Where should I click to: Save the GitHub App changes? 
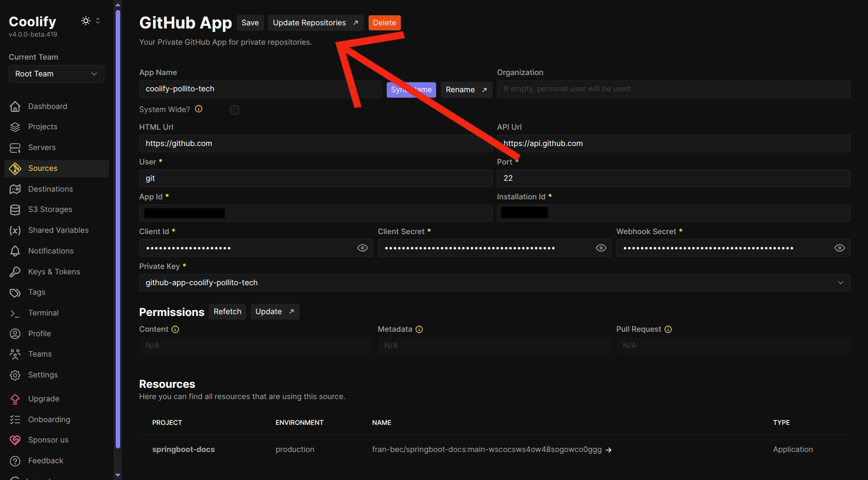pyautogui.click(x=250, y=23)
